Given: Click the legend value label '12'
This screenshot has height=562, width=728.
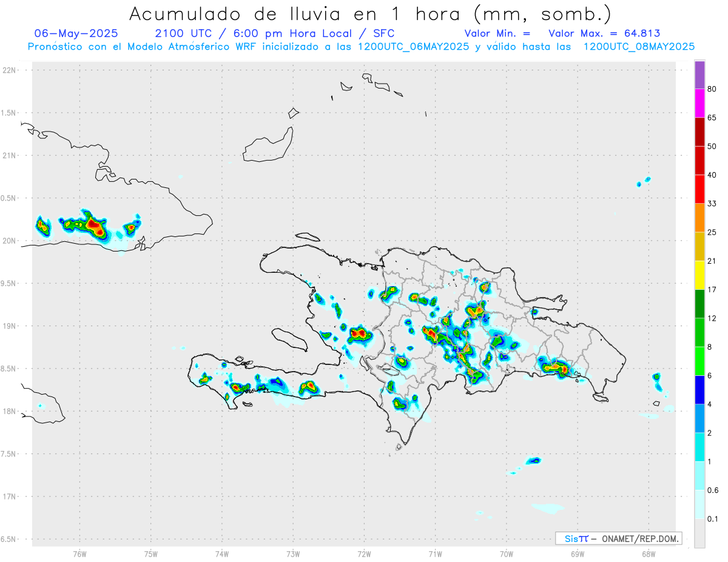Looking at the screenshot, I should [712, 318].
